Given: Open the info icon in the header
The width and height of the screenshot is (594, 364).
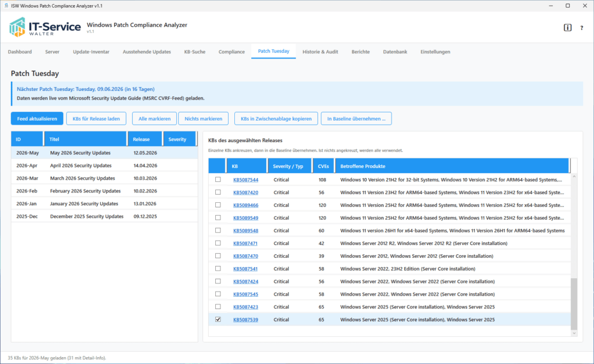Looking at the screenshot, I should (x=567, y=28).
